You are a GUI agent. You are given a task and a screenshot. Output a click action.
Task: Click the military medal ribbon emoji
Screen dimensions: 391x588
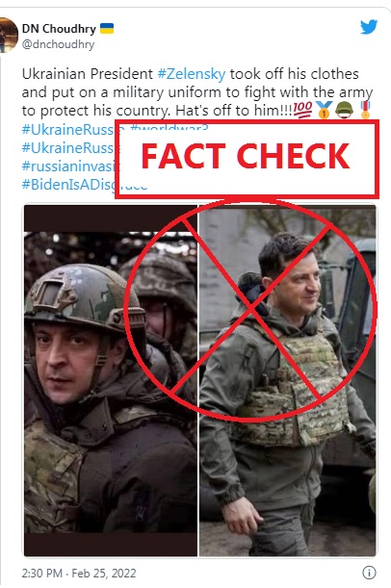tap(365, 110)
